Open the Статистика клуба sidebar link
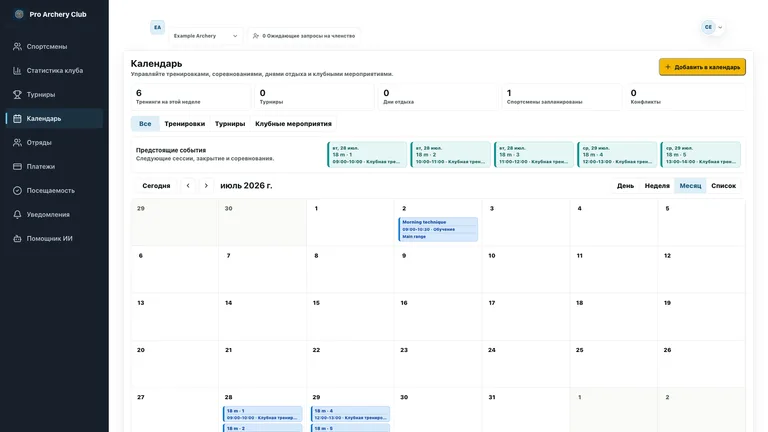The height and width of the screenshot is (432, 768). (x=54, y=71)
